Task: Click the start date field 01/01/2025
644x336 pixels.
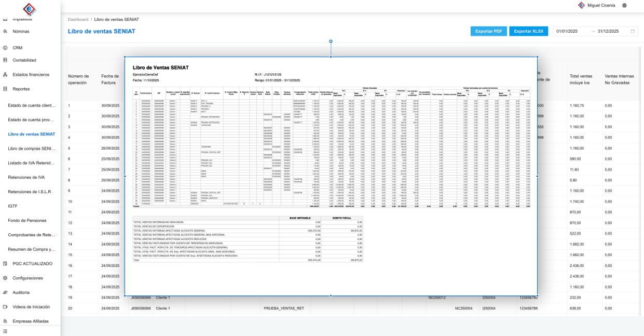Action: click(567, 31)
